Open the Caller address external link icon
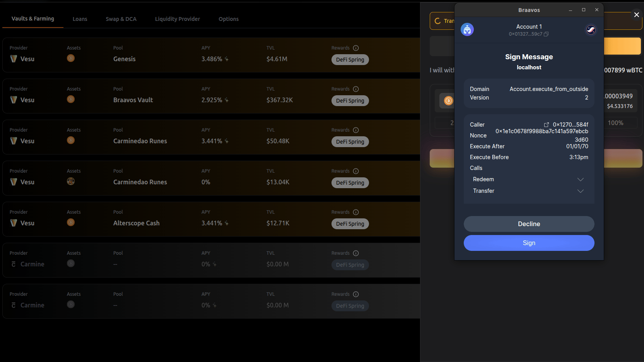Screen dimensions: 644x362 (547, 125)
